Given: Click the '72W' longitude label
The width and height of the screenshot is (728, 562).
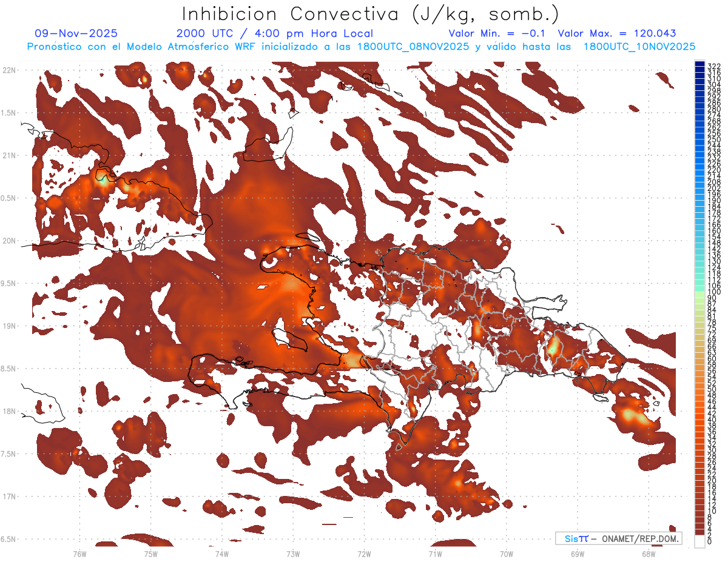Looking at the screenshot, I should pos(364,554).
